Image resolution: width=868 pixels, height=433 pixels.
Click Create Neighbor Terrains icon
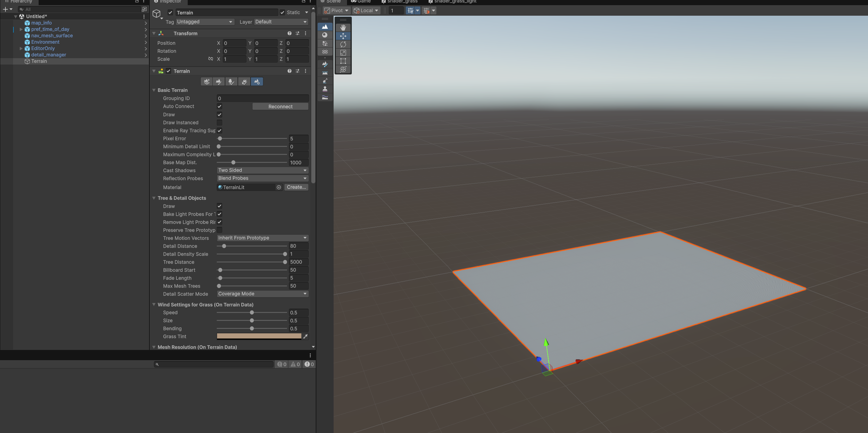[x=207, y=82]
